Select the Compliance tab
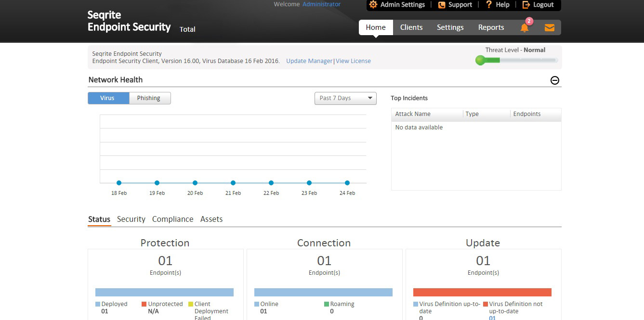Screen dimensions: 644x320 pyautogui.click(x=172, y=219)
